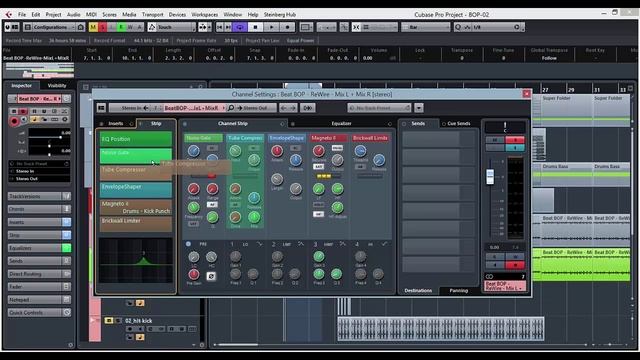Screen dimensions: 640x360
Task: Click the Brickwall Limiter Threshold knob
Action: pyautogui.click(x=360, y=151)
